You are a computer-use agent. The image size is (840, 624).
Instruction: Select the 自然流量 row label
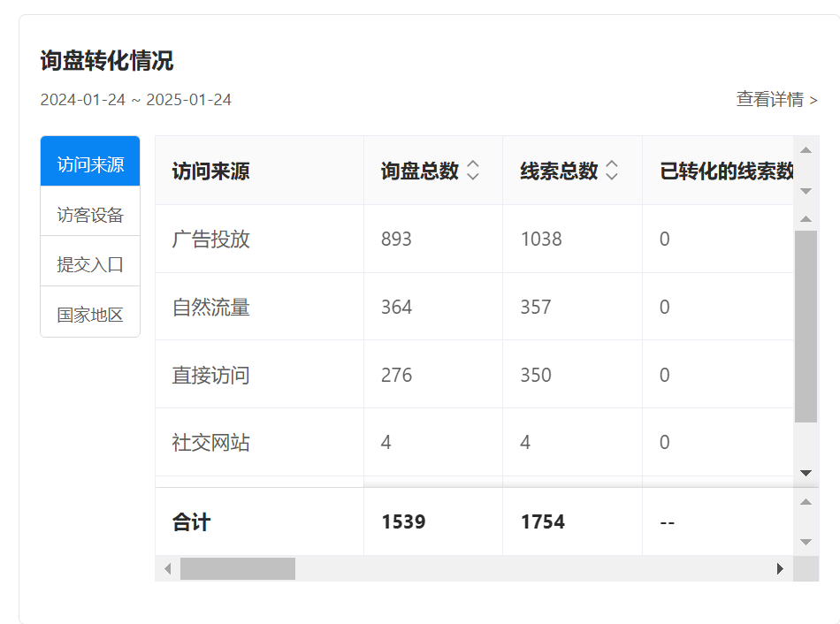click(211, 307)
